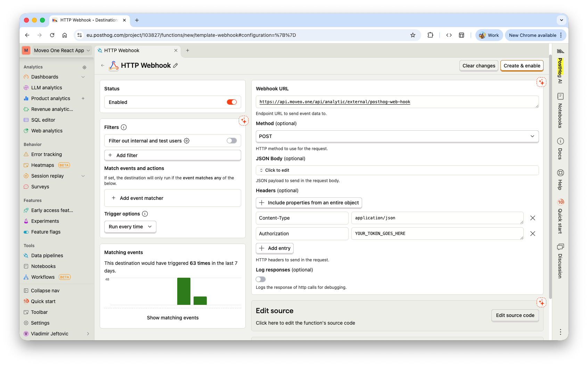This screenshot has height=366, width=588.
Task: Open the Chrome tab search dropdown
Action: [x=562, y=20]
